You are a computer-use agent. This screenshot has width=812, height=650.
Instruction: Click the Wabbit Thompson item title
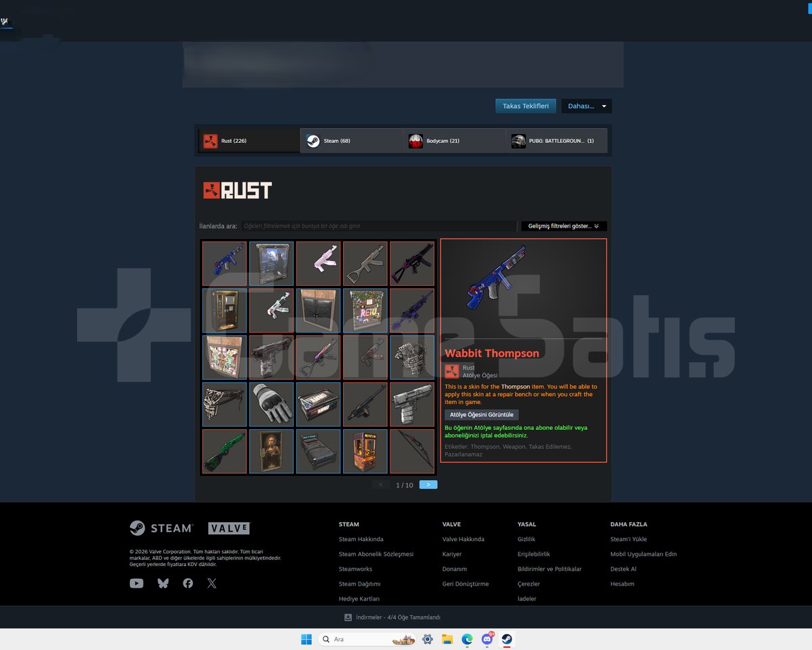click(492, 353)
